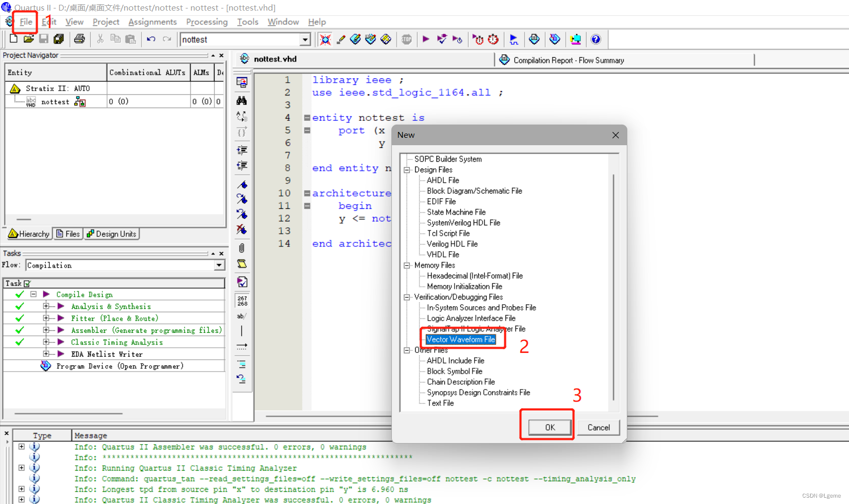Print the document with printer icon

(80, 39)
